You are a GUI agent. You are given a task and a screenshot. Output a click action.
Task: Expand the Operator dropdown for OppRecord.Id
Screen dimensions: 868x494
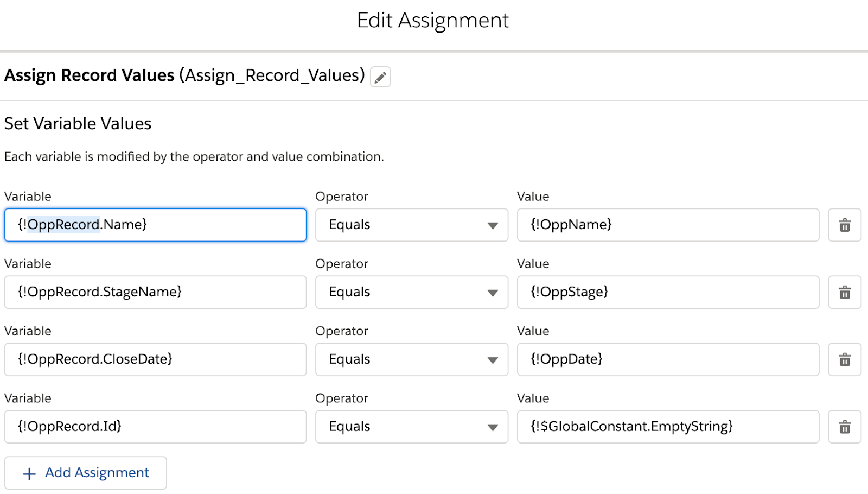[x=411, y=427]
